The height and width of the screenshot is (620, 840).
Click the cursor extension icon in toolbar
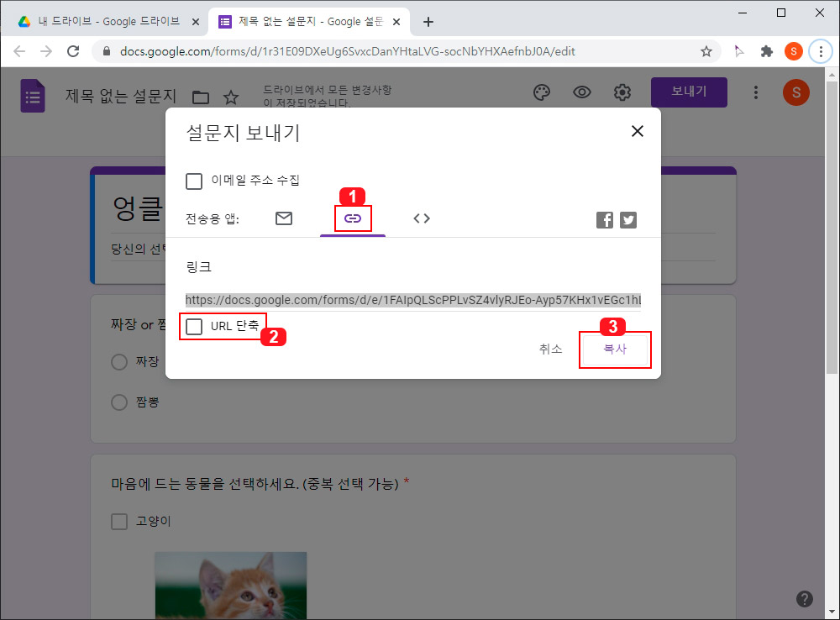pos(739,51)
